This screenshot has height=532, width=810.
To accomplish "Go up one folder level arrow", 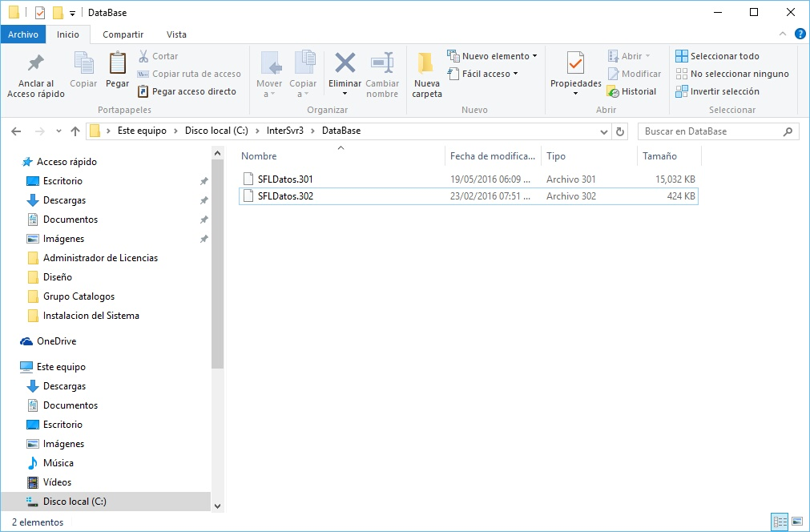I will click(x=75, y=131).
